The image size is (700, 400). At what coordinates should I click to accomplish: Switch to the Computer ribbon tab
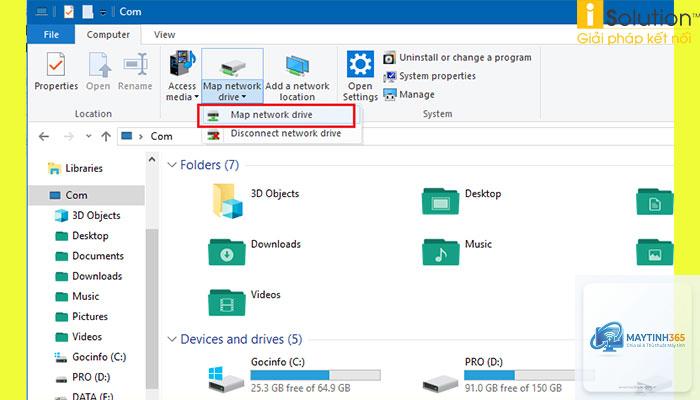pos(108,34)
